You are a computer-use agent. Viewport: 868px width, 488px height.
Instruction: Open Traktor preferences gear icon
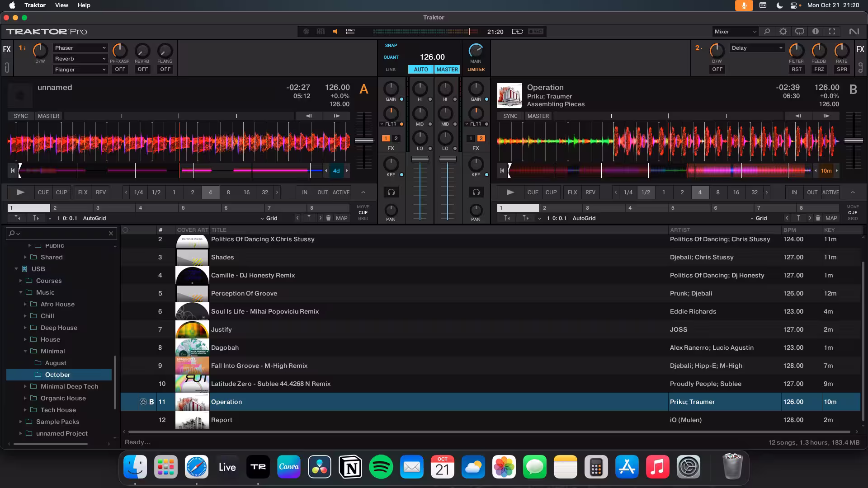[x=783, y=32]
